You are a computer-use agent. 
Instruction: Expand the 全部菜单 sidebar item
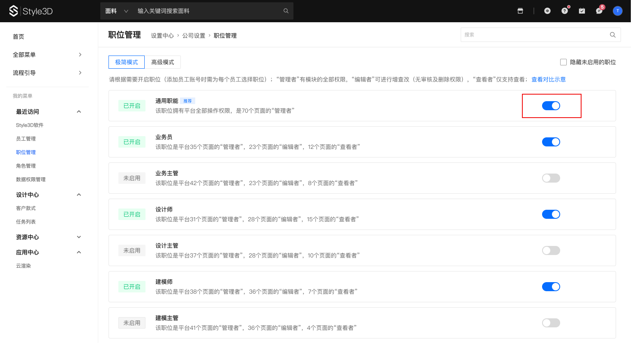(x=47, y=55)
